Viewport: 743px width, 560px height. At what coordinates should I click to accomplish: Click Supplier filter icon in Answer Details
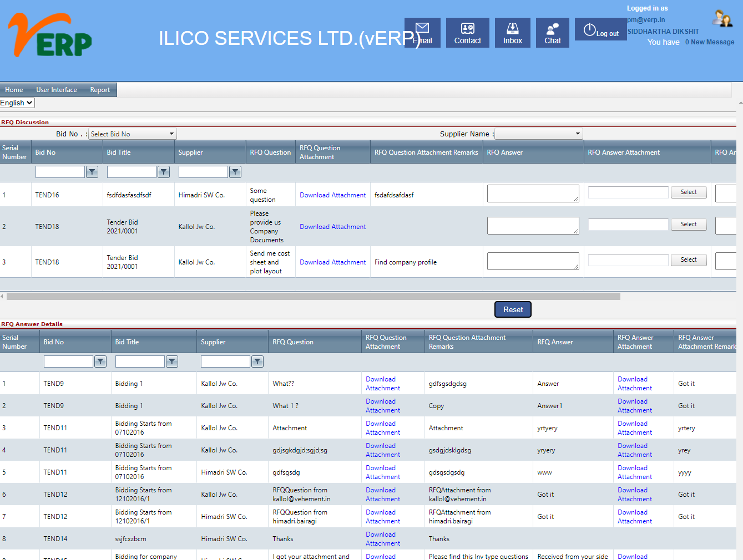[257, 362]
